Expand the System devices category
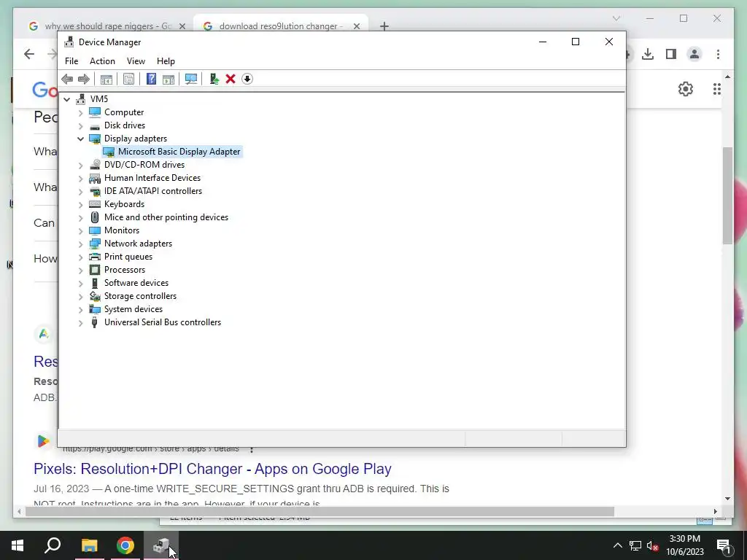The image size is (747, 560). [x=80, y=309]
